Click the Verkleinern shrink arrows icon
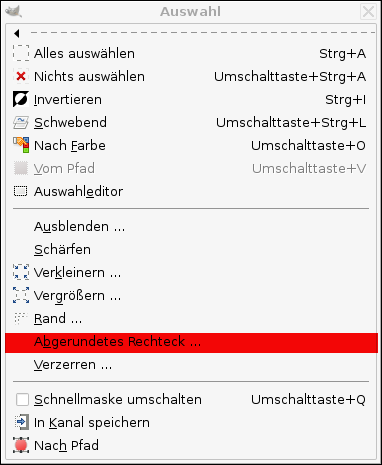The image size is (382, 465). pyautogui.click(x=21, y=272)
